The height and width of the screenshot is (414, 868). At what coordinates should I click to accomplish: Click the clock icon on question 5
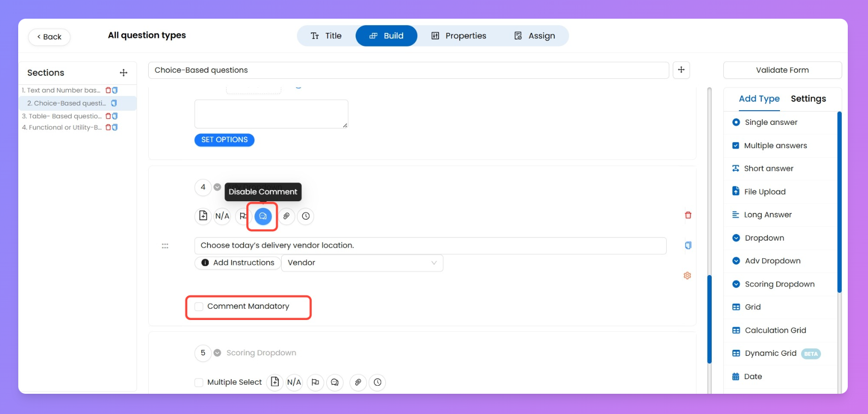click(x=377, y=382)
